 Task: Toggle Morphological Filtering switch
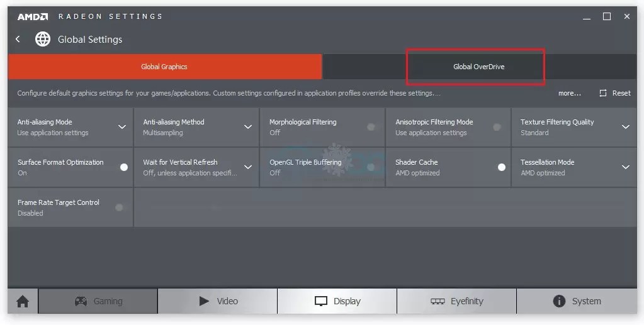[371, 127]
